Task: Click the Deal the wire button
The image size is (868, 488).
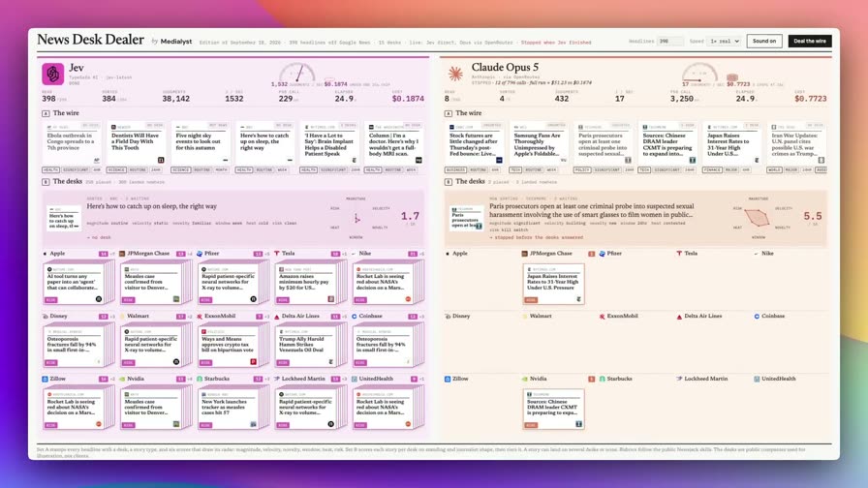Action: coord(809,41)
